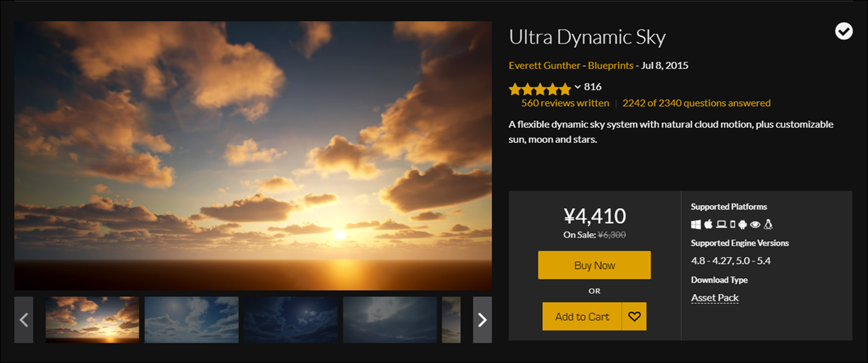Image resolution: width=868 pixels, height=363 pixels.
Task: Click the crossed-out ¥6,300 original price
Action: point(612,234)
